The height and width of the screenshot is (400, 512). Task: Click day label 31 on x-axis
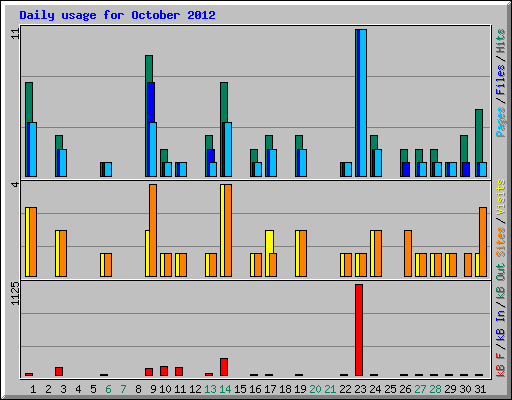coord(480,389)
